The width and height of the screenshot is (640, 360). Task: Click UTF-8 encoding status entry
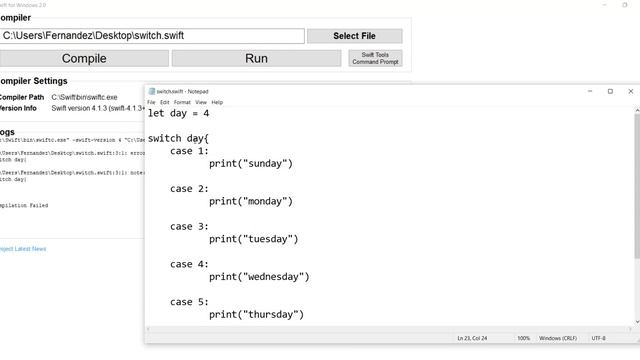(598, 338)
